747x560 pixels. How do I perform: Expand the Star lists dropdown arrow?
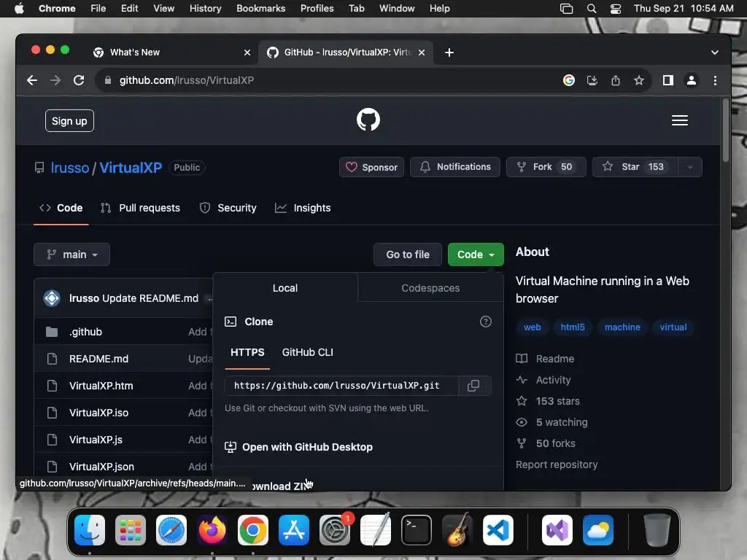tap(690, 167)
